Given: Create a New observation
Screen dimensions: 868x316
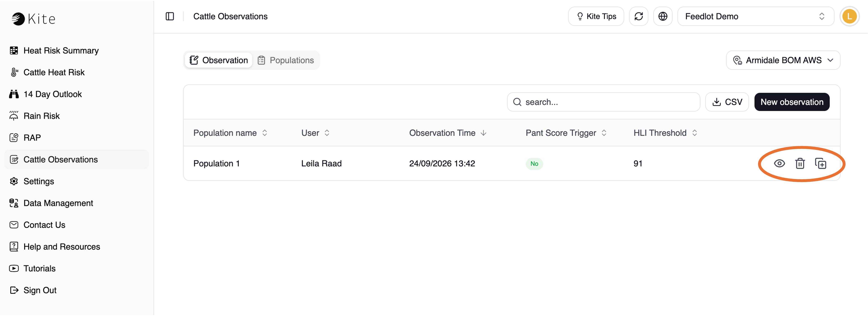Looking at the screenshot, I should pos(792,102).
